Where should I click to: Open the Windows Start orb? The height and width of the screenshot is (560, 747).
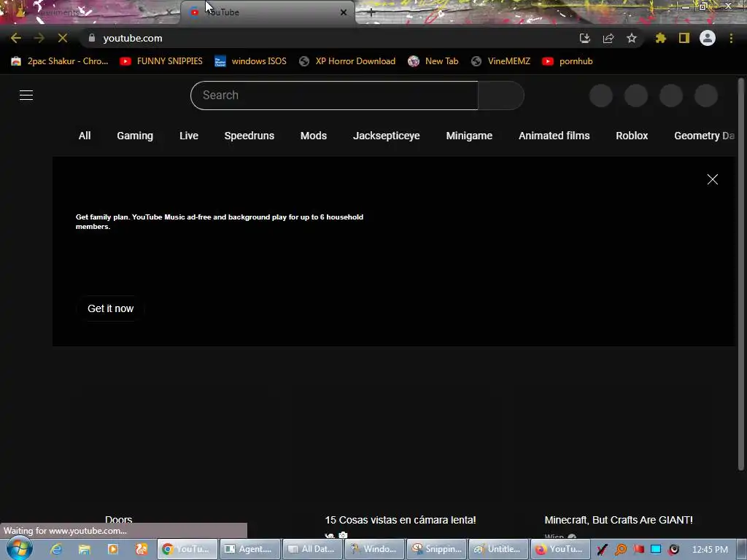click(x=18, y=548)
